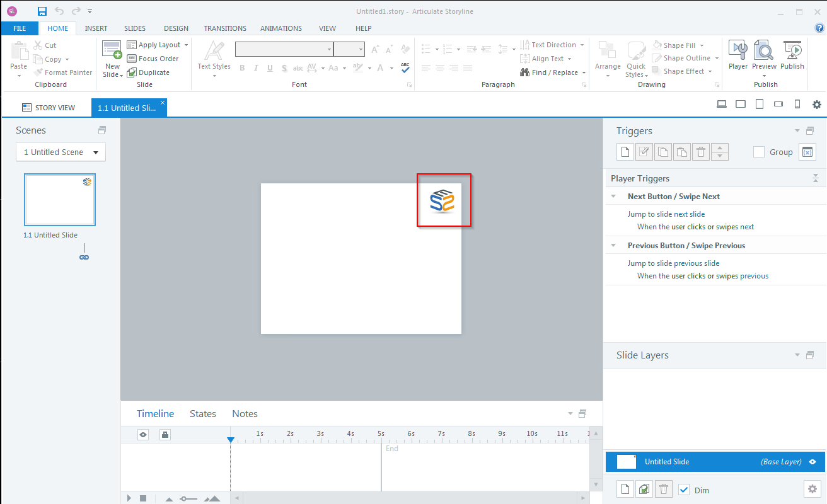This screenshot has height=504, width=827.
Task: Toggle bold text formatting
Action: 242,68
